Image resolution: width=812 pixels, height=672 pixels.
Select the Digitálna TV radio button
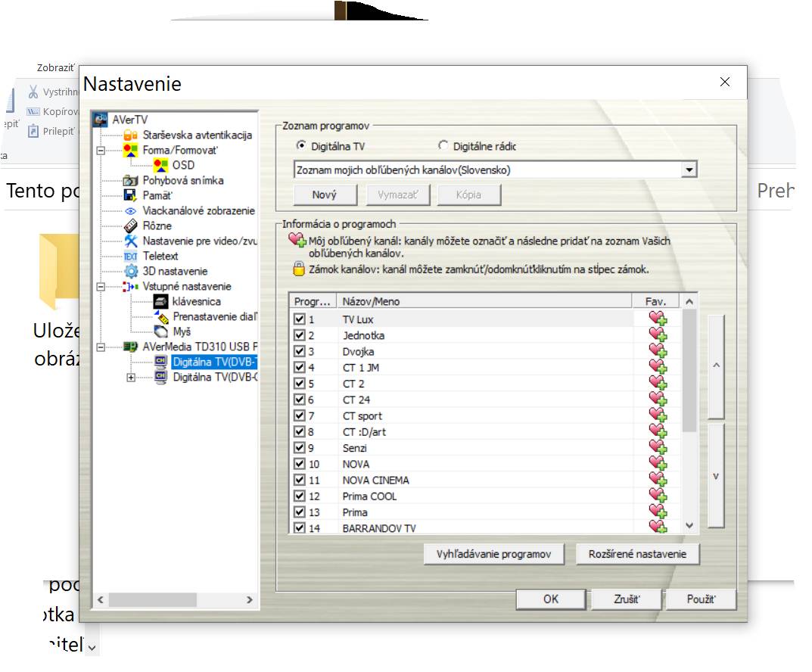click(301, 146)
